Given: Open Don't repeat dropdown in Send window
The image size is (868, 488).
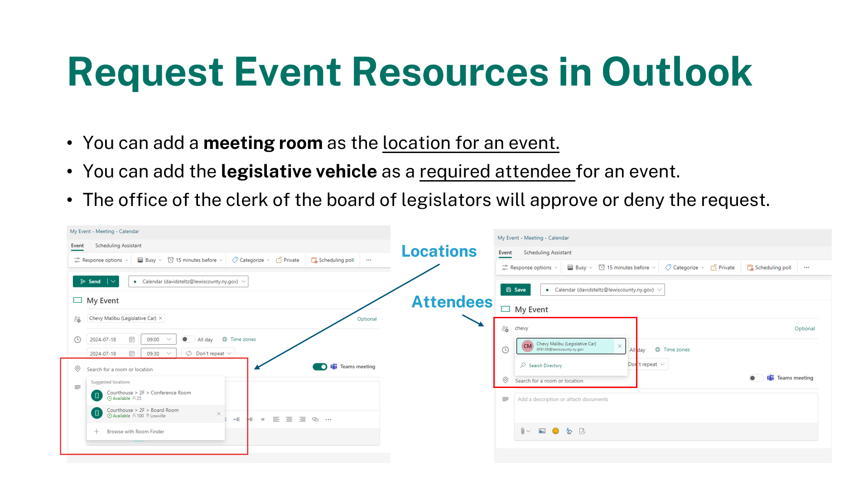Looking at the screenshot, I should click(208, 354).
